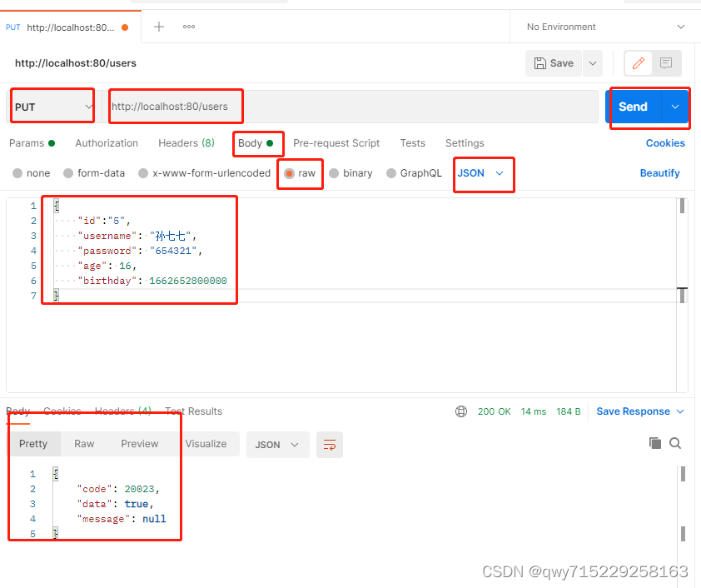This screenshot has width=701, height=588.
Task: Click the Beautify link
Action: point(659,173)
